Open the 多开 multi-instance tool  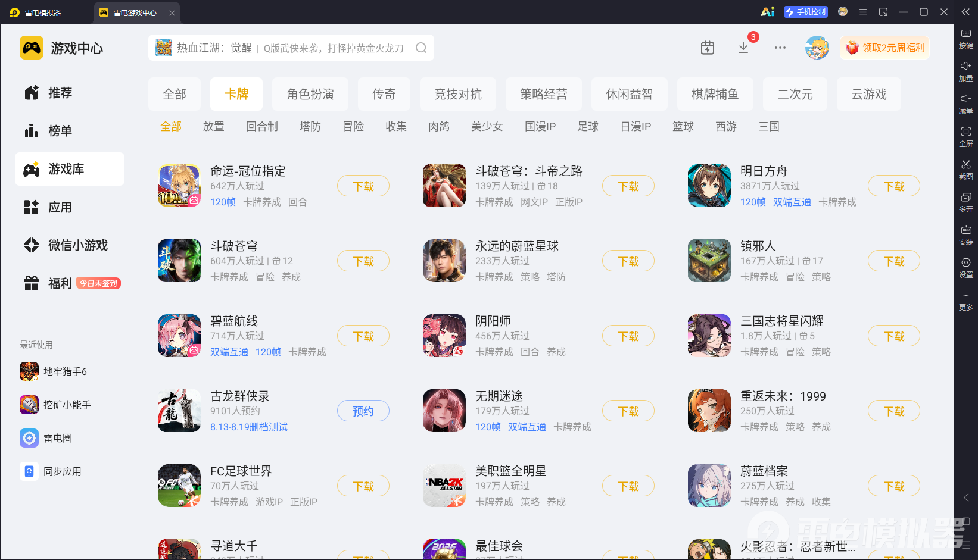point(966,202)
